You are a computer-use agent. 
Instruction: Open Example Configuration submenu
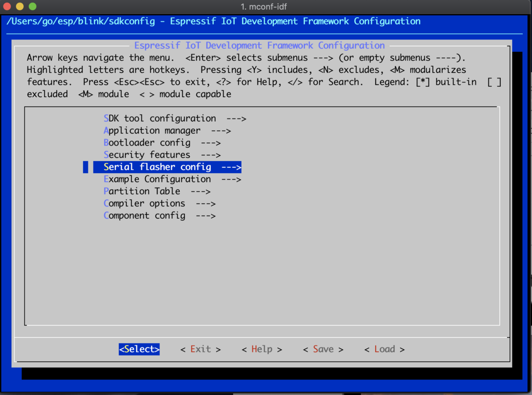pyautogui.click(x=172, y=179)
